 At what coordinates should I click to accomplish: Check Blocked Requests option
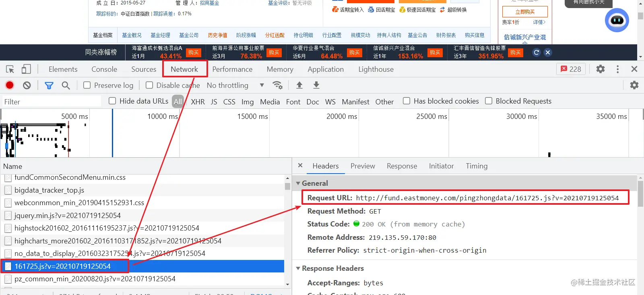pos(489,101)
